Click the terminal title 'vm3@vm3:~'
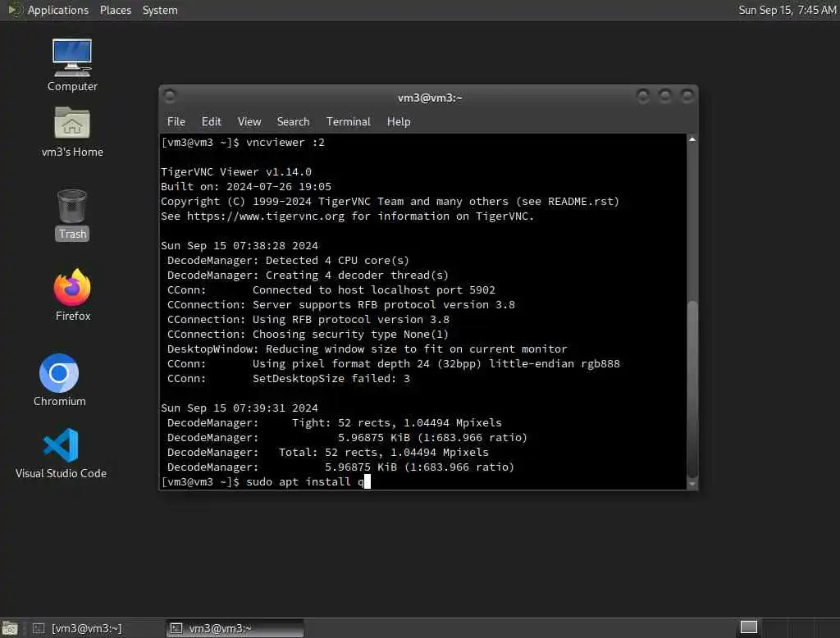Screen dimensions: 840x638 pyautogui.click(x=430, y=98)
